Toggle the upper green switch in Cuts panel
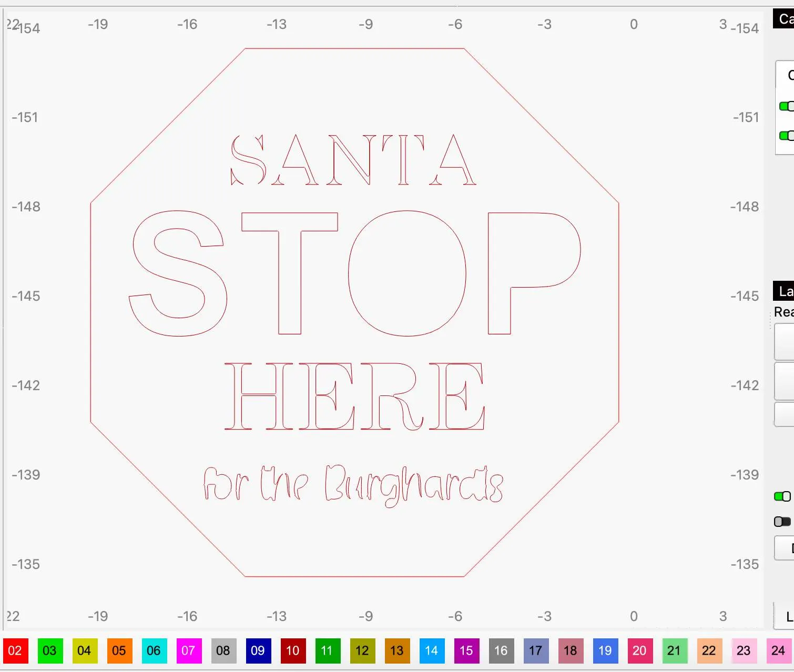 pos(786,106)
